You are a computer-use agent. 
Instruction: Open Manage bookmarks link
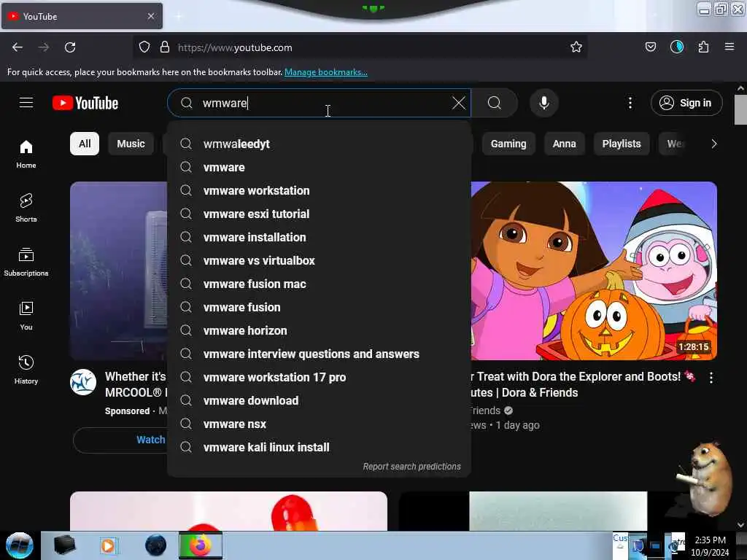(326, 72)
